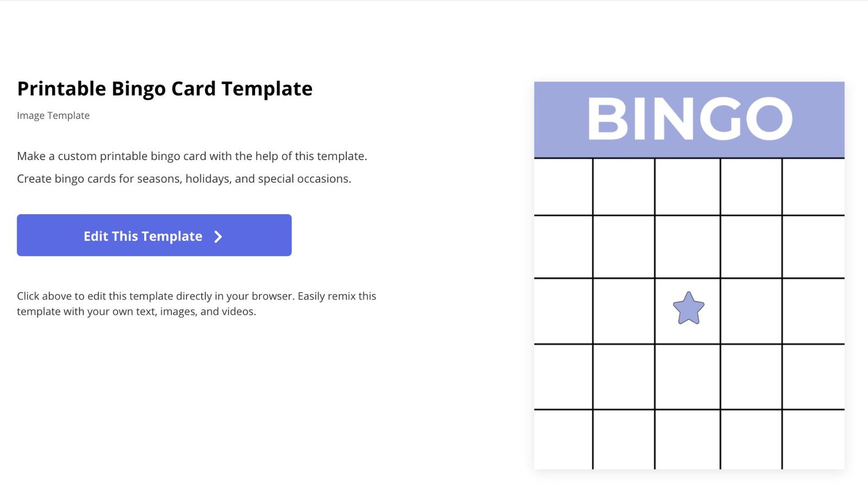Click the instructions text below the button
The width and height of the screenshot is (868, 484).
click(x=196, y=304)
